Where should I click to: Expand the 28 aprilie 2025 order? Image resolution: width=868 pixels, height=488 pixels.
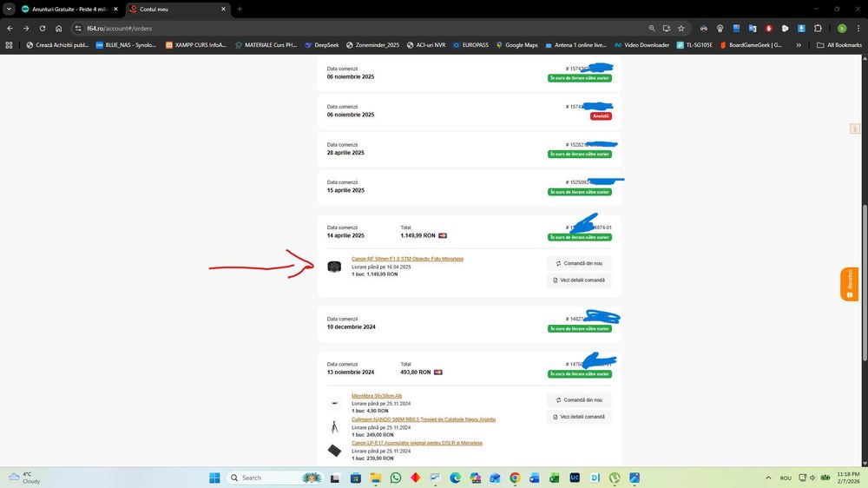(469, 149)
